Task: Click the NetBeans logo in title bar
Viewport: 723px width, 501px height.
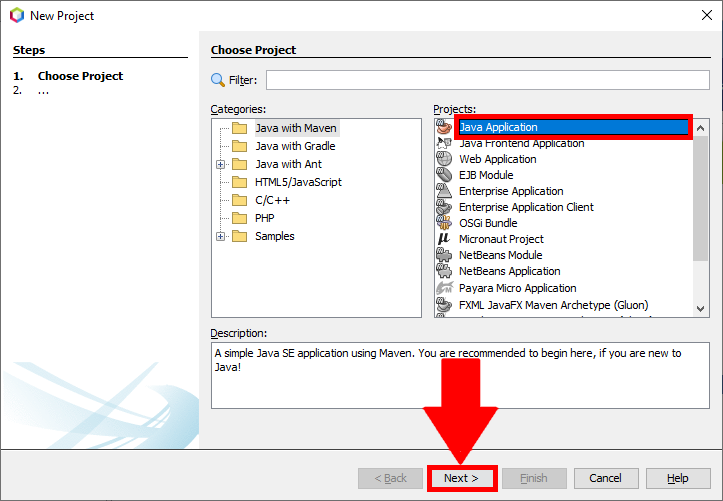Action: 17,15
